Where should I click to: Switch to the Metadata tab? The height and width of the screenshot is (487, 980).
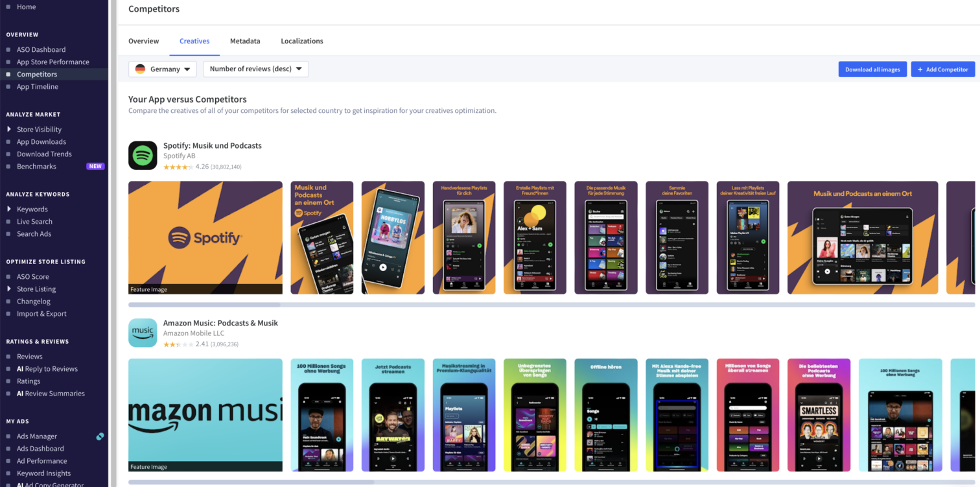click(245, 41)
